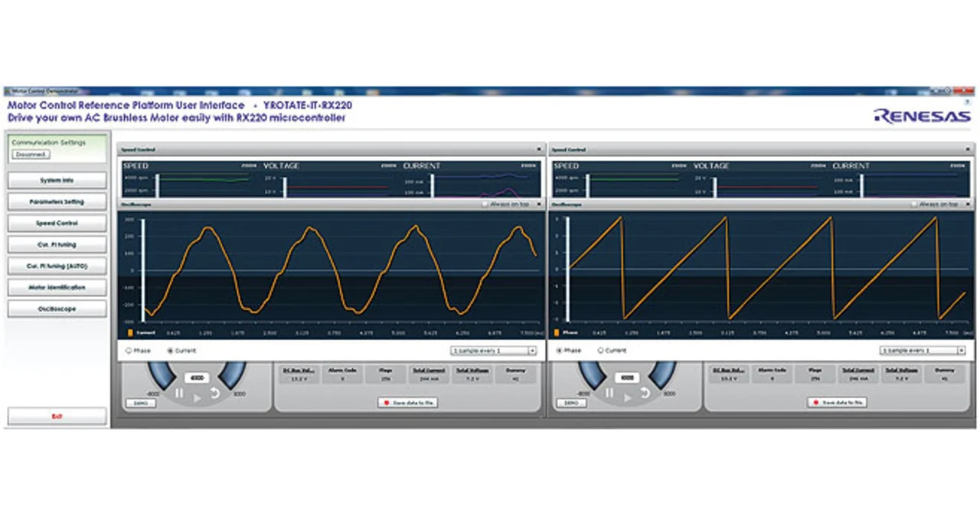Click left panel DC Bus Voltage readout

pyautogui.click(x=299, y=374)
